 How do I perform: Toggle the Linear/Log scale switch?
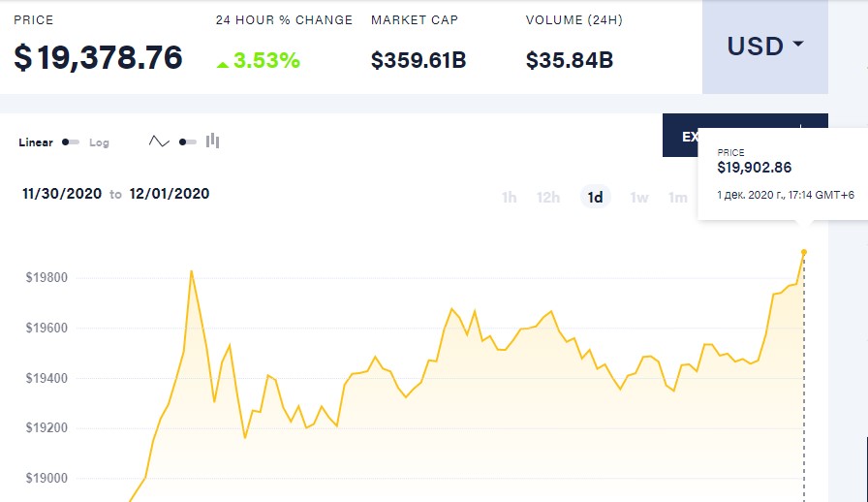(x=71, y=142)
